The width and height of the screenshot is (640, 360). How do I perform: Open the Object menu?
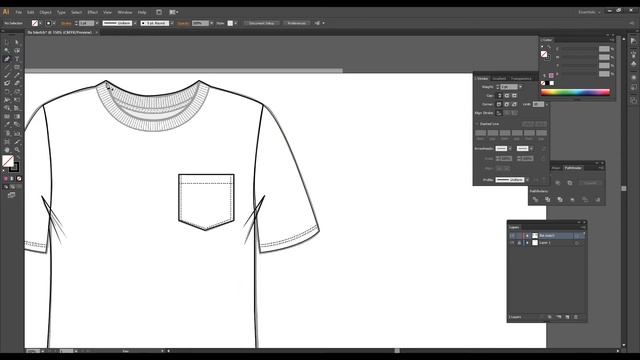[x=45, y=12]
